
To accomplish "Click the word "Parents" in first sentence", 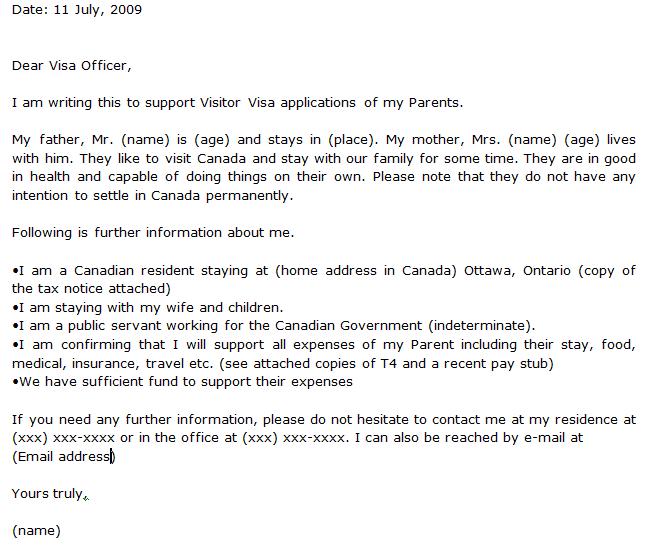I will (434, 103).
